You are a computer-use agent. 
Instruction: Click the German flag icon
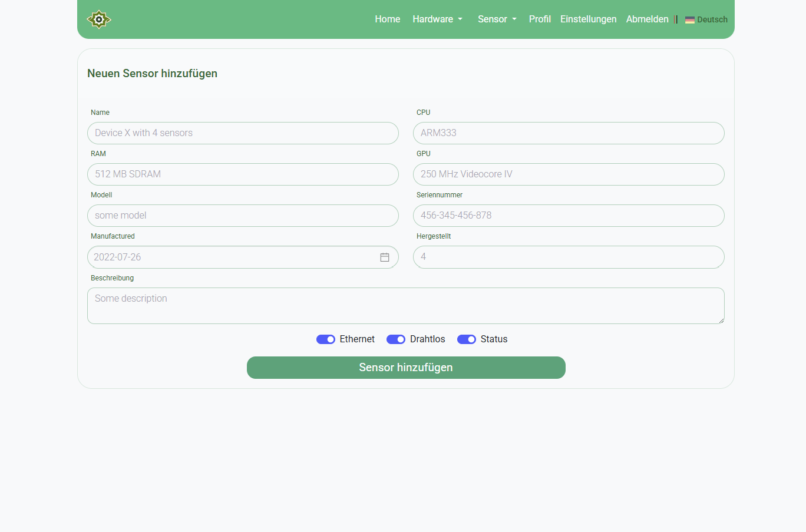[690, 20]
